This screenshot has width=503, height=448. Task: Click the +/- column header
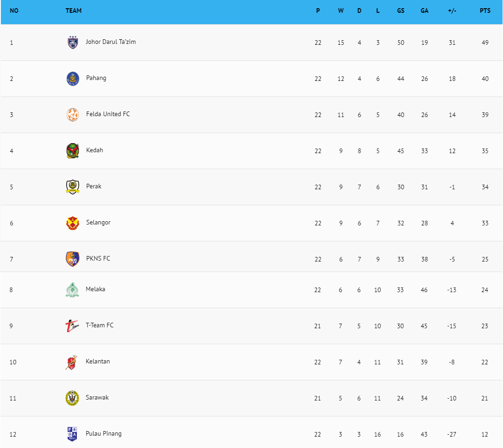click(452, 11)
